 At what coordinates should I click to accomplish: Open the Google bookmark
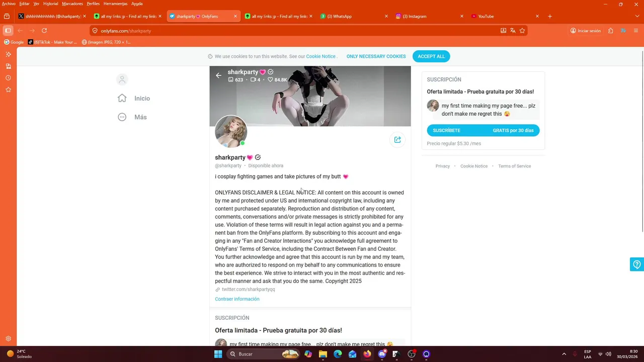[14, 42]
